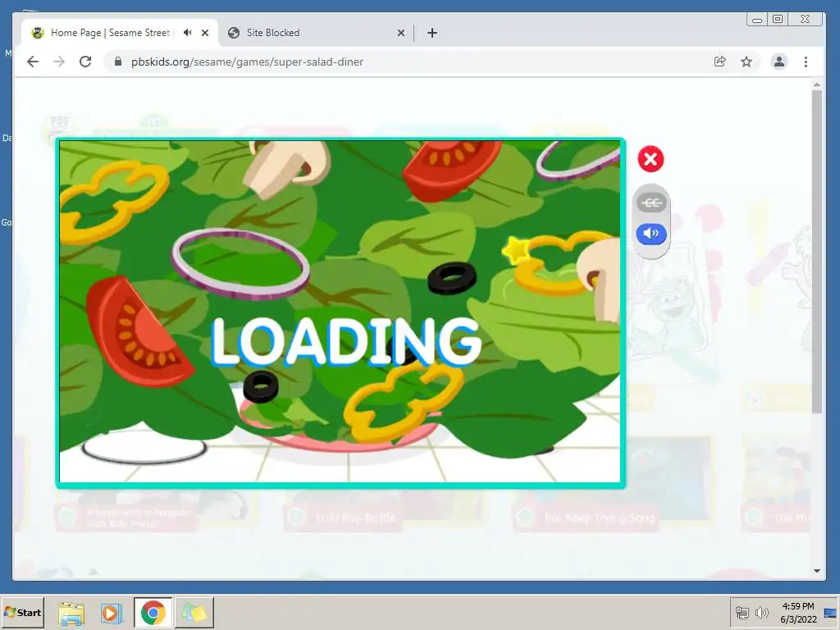The image size is (840, 630).
Task: Click the taskbar clock showing 4:59 PM
Action: pyautogui.click(x=798, y=612)
